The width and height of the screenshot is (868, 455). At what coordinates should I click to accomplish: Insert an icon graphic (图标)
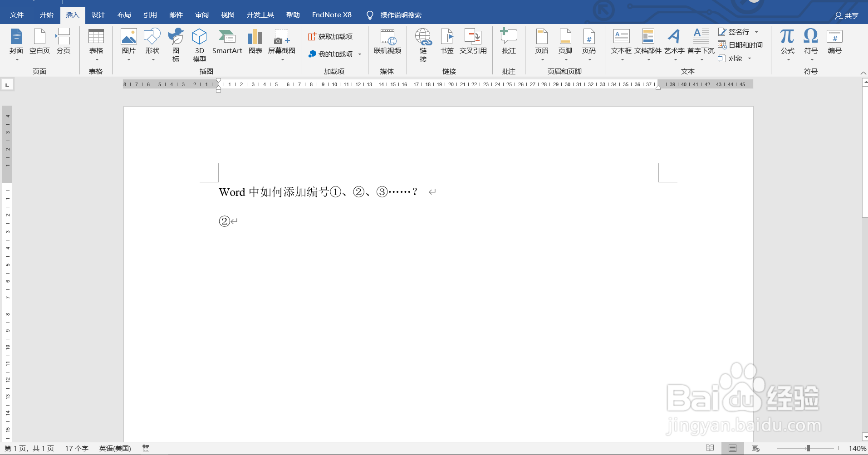pos(176,44)
